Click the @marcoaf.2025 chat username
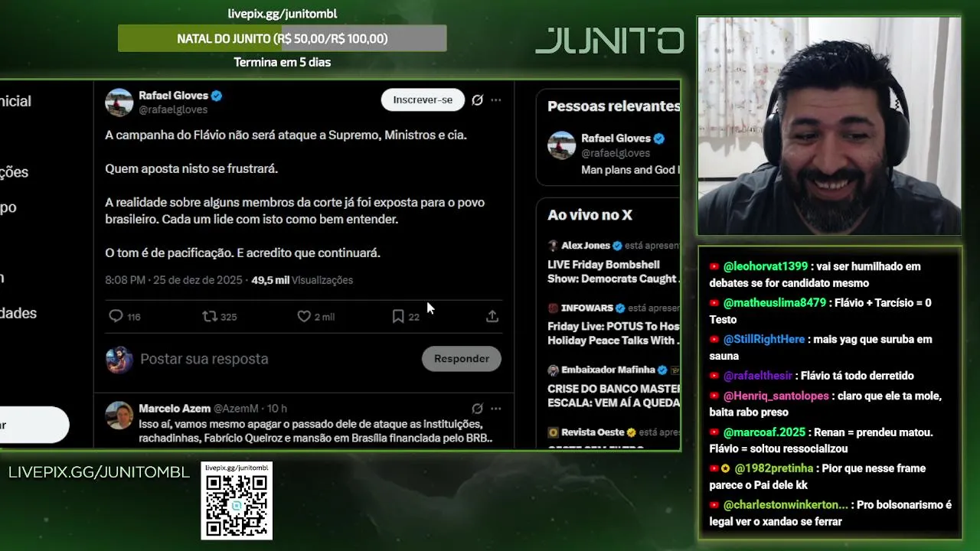The image size is (980, 551). point(764,432)
